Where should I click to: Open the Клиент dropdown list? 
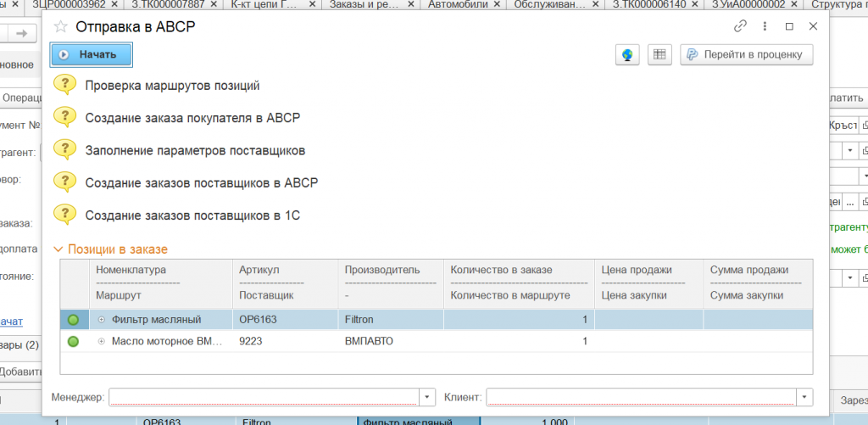click(804, 397)
